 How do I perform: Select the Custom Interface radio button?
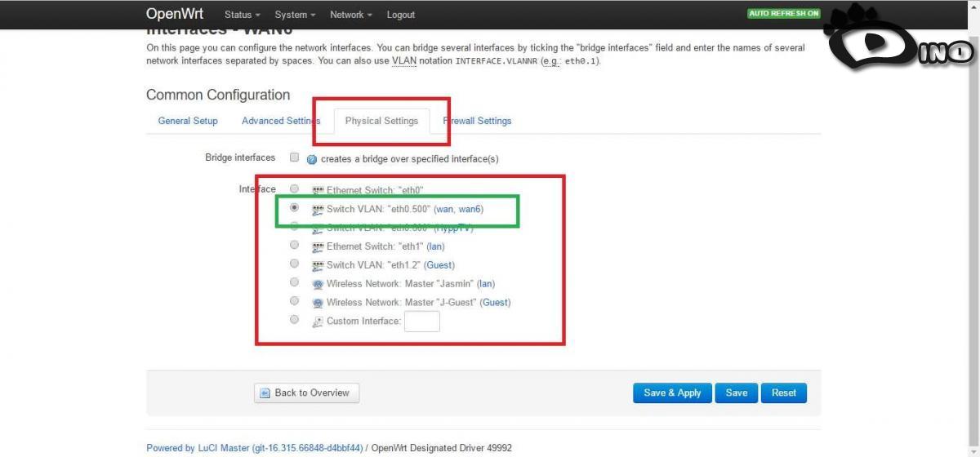click(x=295, y=320)
